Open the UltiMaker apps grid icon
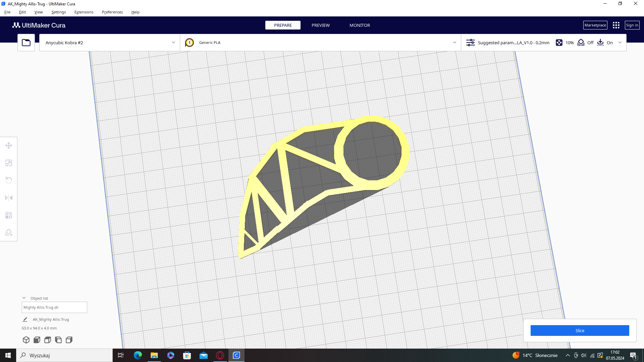This screenshot has height=362, width=644. coord(616,25)
